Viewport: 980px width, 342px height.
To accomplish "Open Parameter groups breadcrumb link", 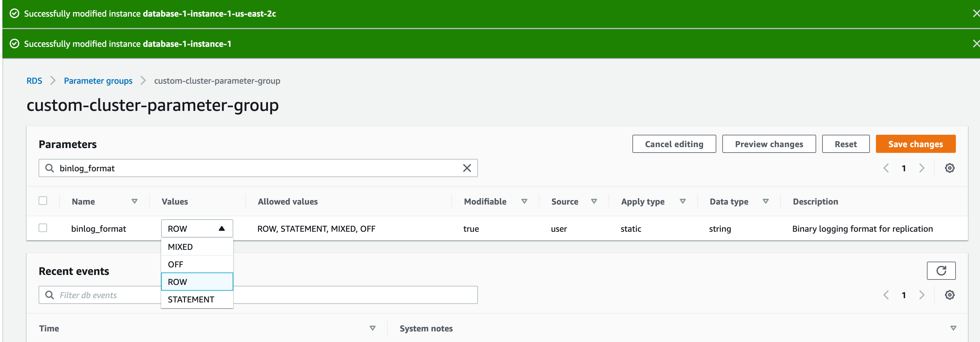I will click(98, 81).
